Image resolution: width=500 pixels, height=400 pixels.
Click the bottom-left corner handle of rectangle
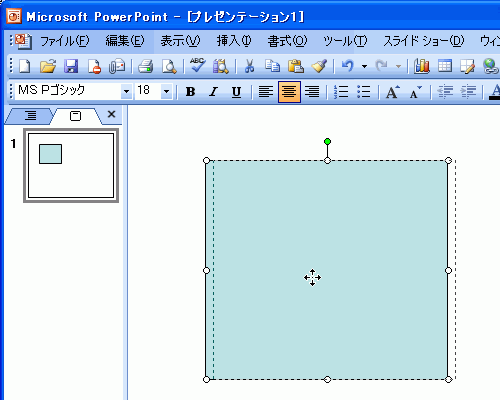click(x=206, y=379)
